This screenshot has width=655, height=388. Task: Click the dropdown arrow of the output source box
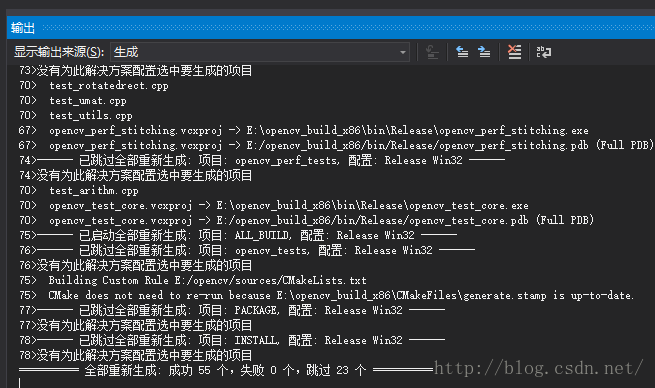pos(403,52)
